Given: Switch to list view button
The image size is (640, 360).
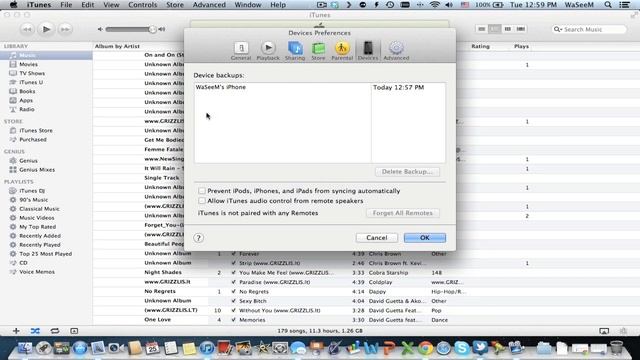Looking at the screenshot, I should [482, 29].
